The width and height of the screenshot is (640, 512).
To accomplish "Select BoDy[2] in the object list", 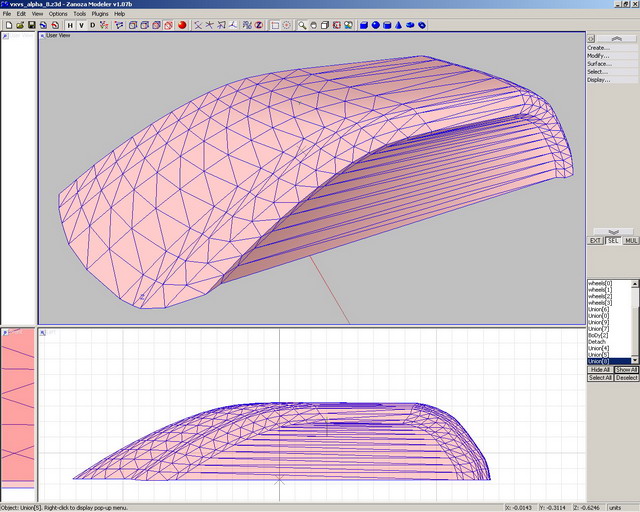I will (598, 335).
